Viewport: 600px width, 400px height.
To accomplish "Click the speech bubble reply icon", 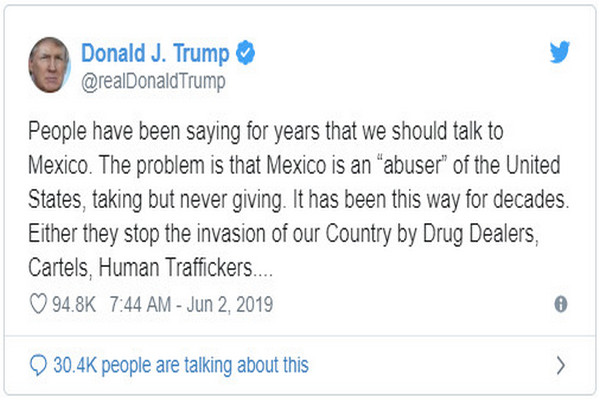I will [39, 365].
